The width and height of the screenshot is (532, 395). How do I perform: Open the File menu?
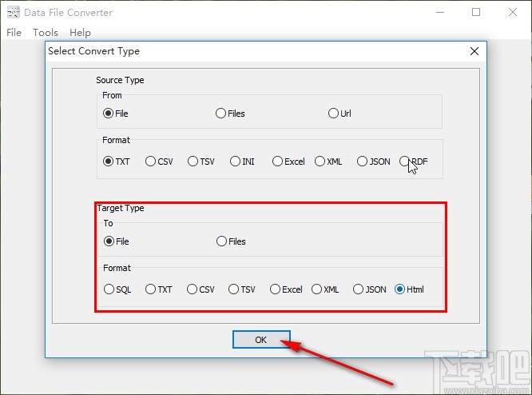click(14, 33)
